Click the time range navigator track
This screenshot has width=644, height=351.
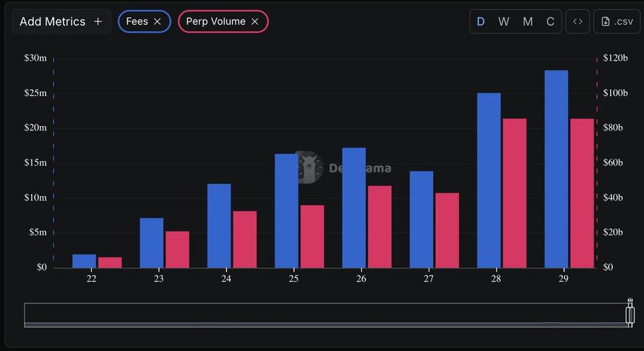tap(324, 314)
